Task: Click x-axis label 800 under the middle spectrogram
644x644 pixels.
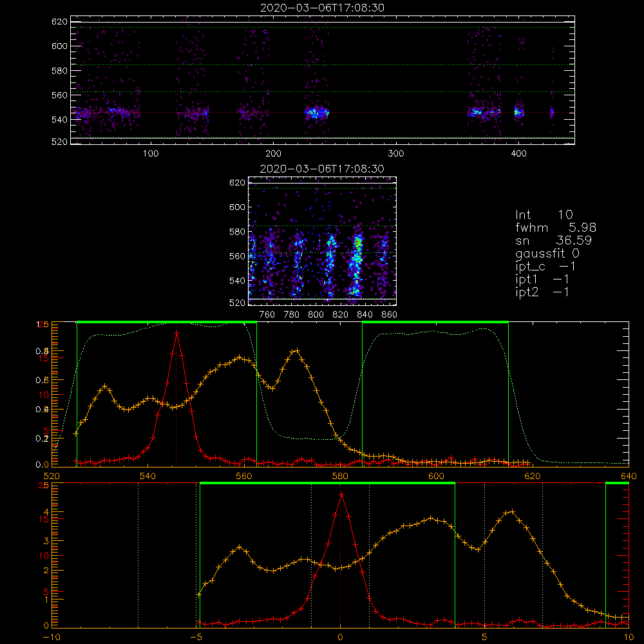Action: pyautogui.click(x=316, y=315)
